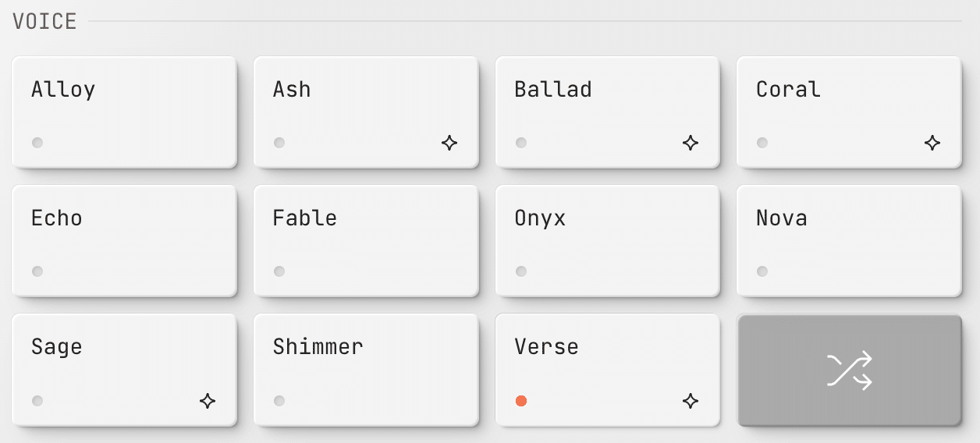Click the sparkle icon on Verse card
This screenshot has height=443, width=980.
(x=691, y=401)
